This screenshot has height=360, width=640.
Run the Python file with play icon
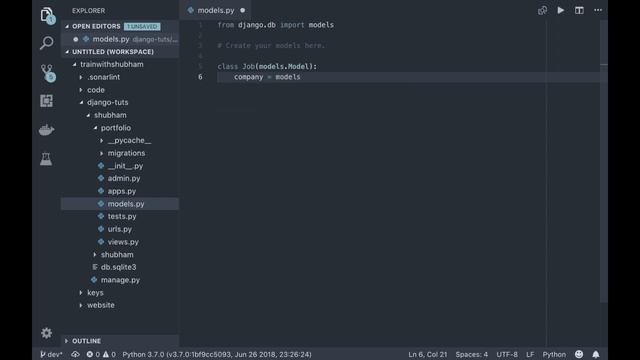click(561, 10)
